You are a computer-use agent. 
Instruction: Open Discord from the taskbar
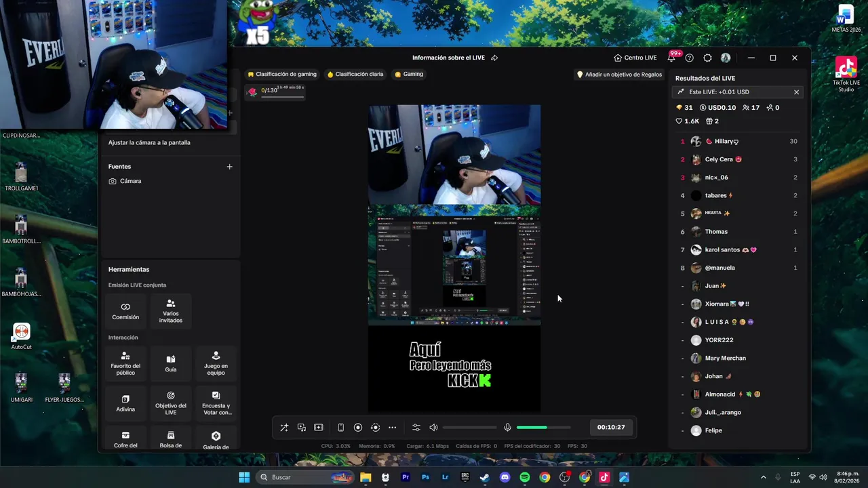(x=505, y=478)
